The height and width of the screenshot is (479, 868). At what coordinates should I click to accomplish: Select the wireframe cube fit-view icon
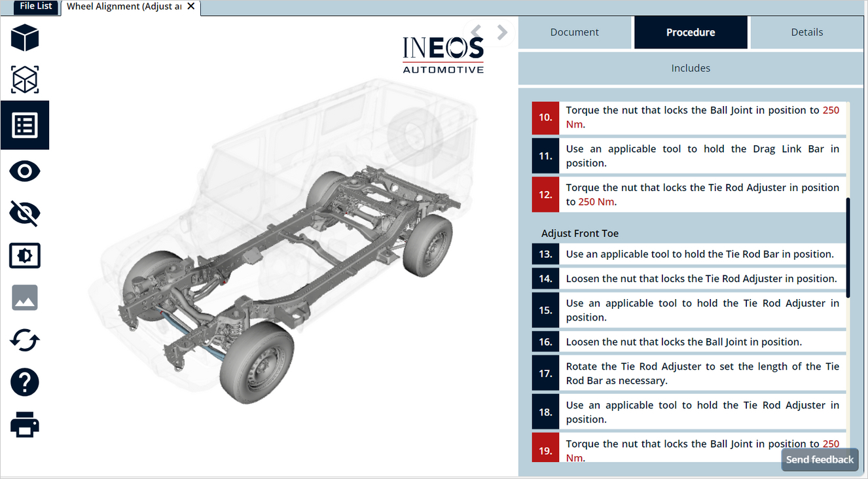25,80
